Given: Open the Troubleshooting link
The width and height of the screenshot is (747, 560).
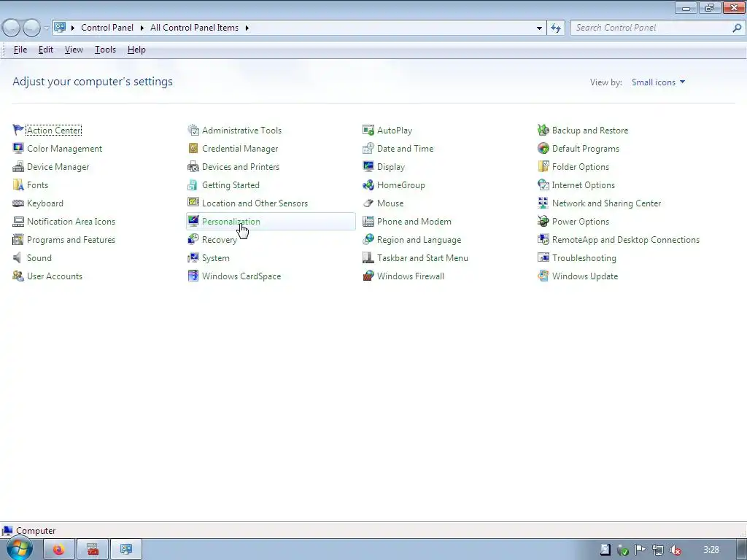Looking at the screenshot, I should click(584, 257).
